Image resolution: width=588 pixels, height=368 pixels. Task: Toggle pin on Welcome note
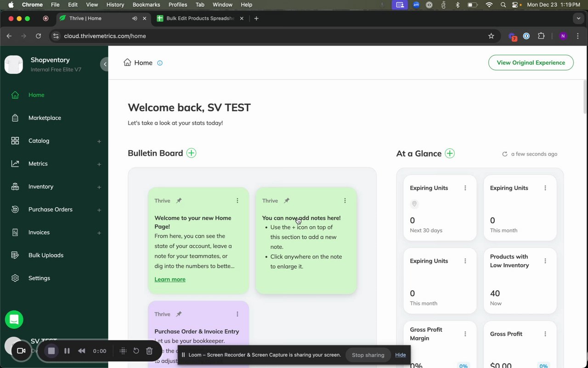coord(179,201)
